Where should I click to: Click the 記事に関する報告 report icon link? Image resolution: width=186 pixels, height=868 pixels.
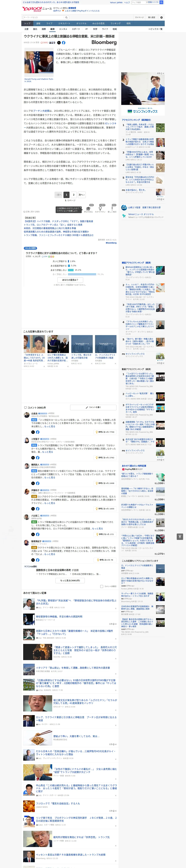tap(32, 212)
